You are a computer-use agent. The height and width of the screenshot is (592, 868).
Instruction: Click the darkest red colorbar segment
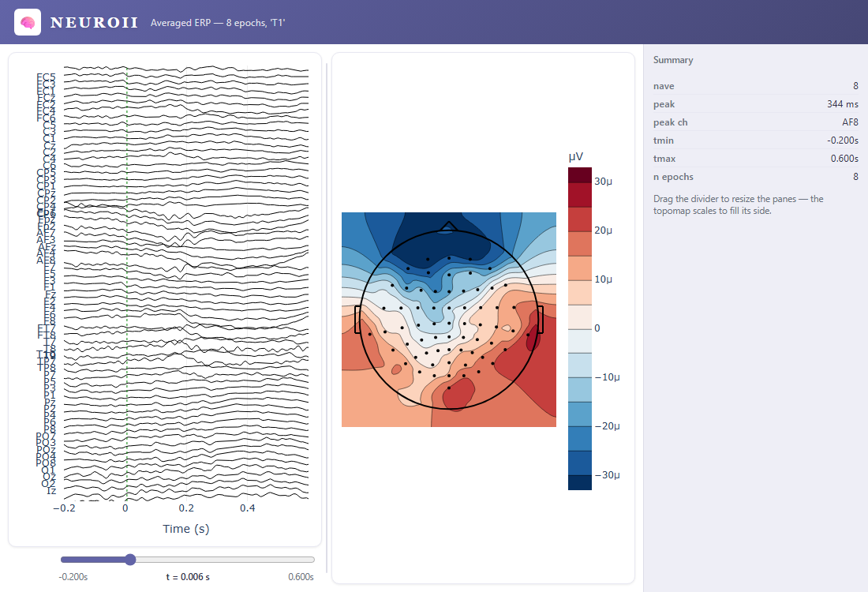tap(580, 175)
